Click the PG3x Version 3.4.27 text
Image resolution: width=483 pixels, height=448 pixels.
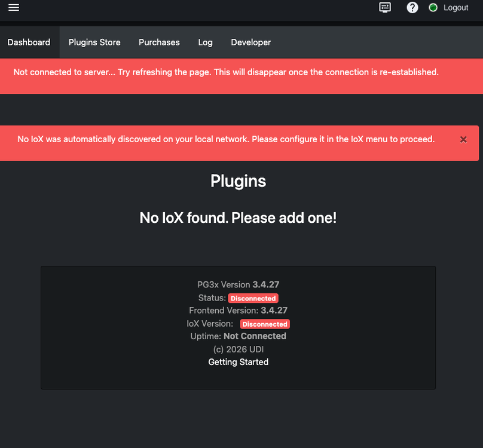[238, 284]
